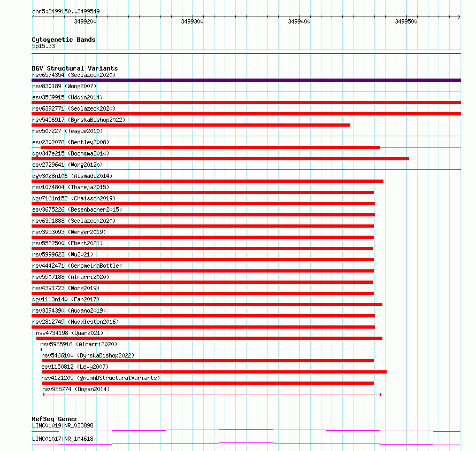The image size is (476, 451).
Task: Open nsv830189 (Wong2007) variant label
Action: click(x=64, y=86)
